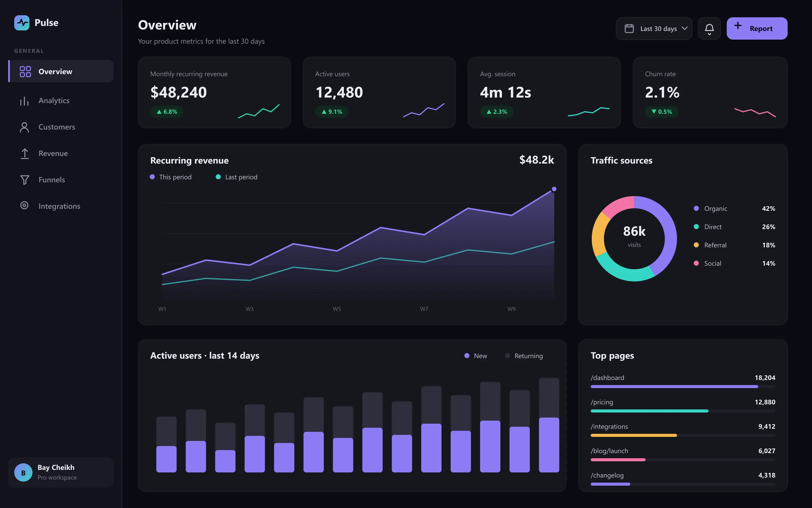812x508 pixels.
Task: Click the Organic 42% percentage value
Action: (x=768, y=208)
